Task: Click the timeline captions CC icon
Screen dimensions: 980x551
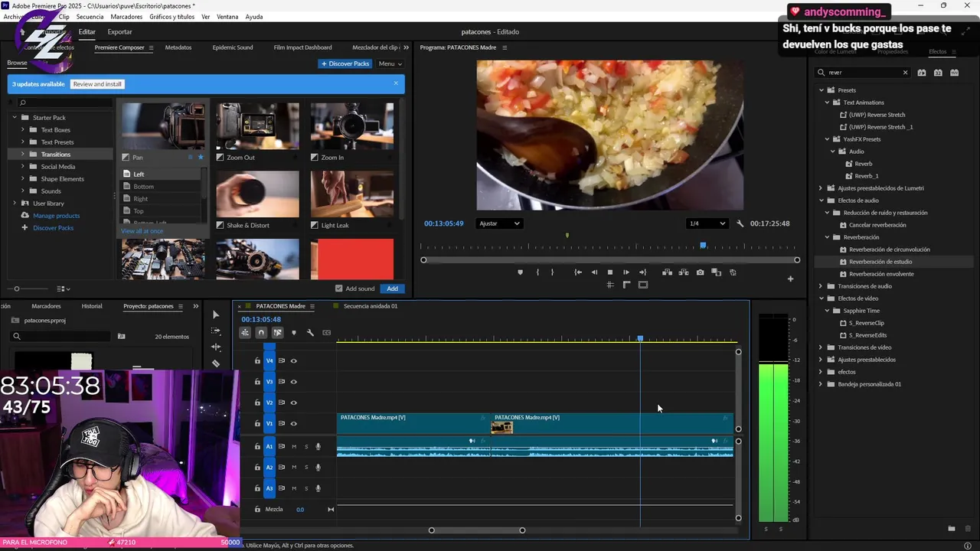Action: click(x=327, y=333)
